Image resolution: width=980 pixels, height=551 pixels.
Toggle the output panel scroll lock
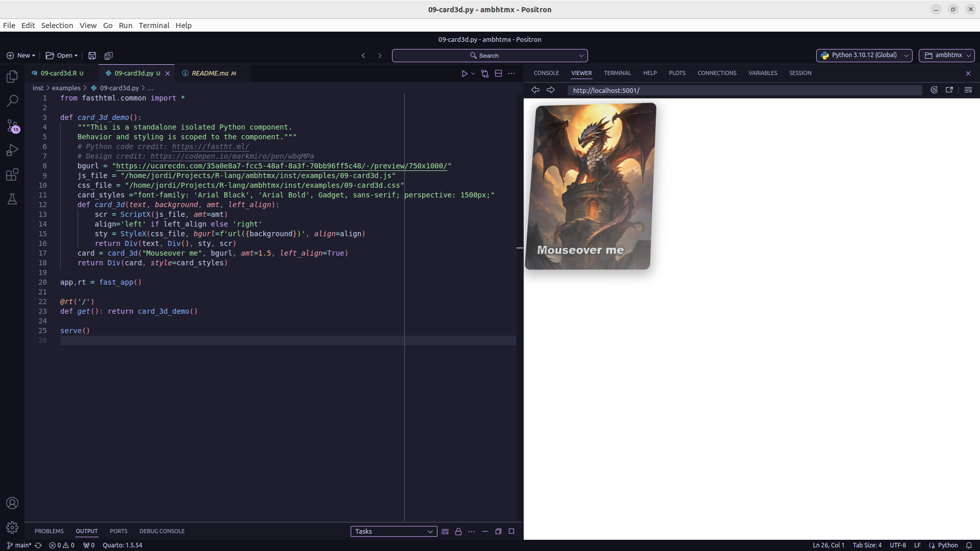[x=458, y=532]
